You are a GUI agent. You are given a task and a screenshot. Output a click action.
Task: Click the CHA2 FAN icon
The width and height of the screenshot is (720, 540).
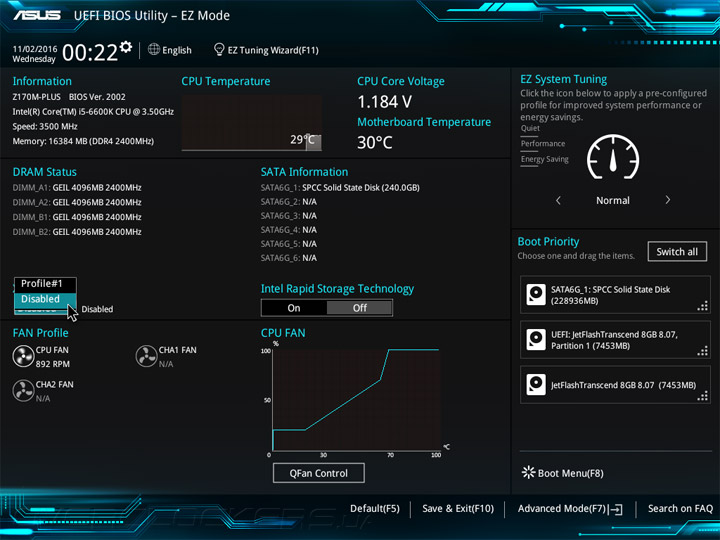point(23,391)
